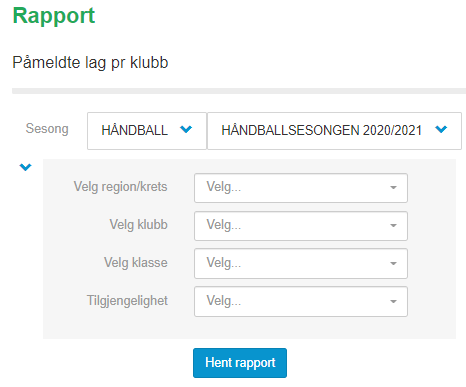Viewport: 466px width, 387px height.
Task: Click the Tilgjengelighet label
Action: pos(127,301)
